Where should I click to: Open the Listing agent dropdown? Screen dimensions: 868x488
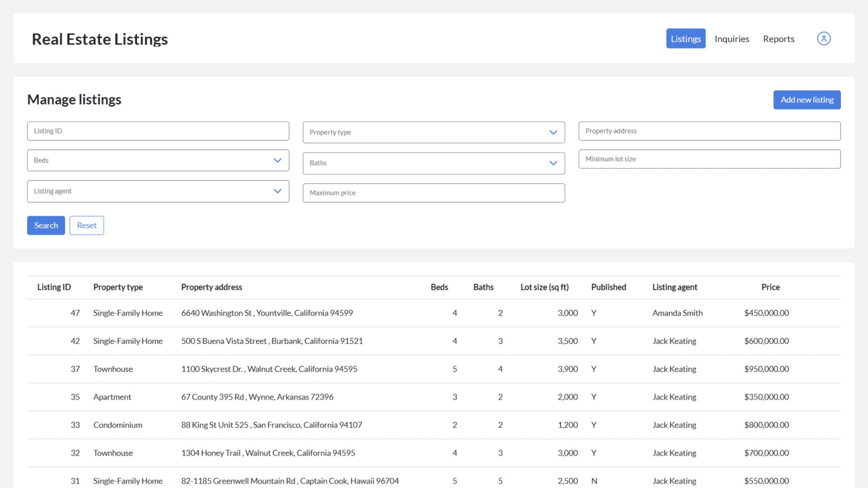(158, 191)
